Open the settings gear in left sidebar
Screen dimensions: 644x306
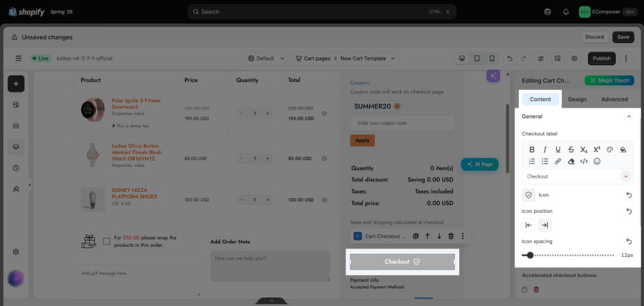[16, 252]
